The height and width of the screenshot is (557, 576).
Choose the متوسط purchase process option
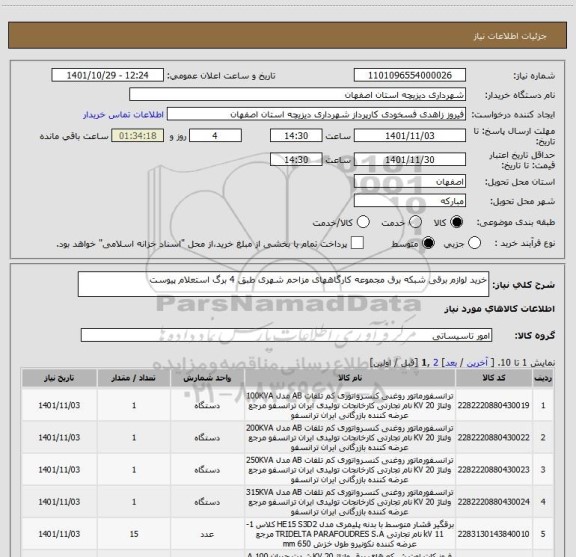click(x=428, y=243)
